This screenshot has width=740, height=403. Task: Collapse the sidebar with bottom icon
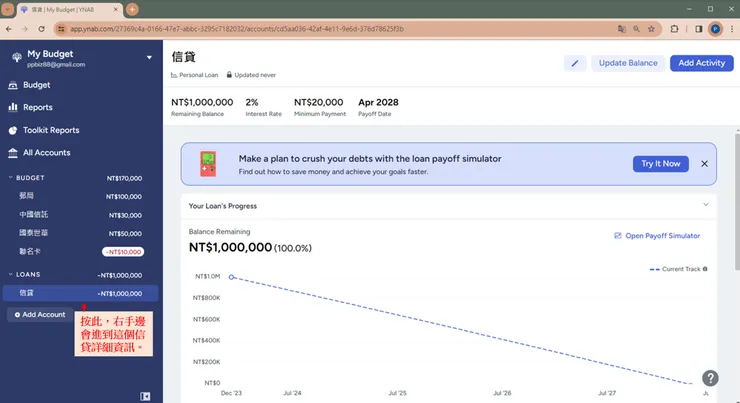coord(146,396)
